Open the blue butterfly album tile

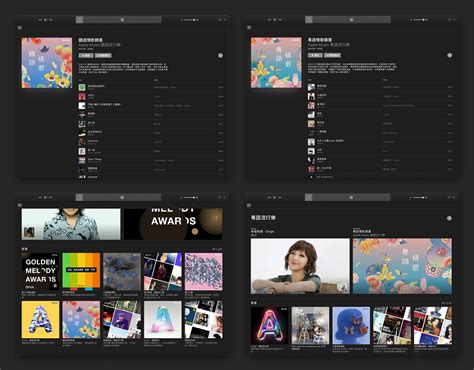point(351,326)
